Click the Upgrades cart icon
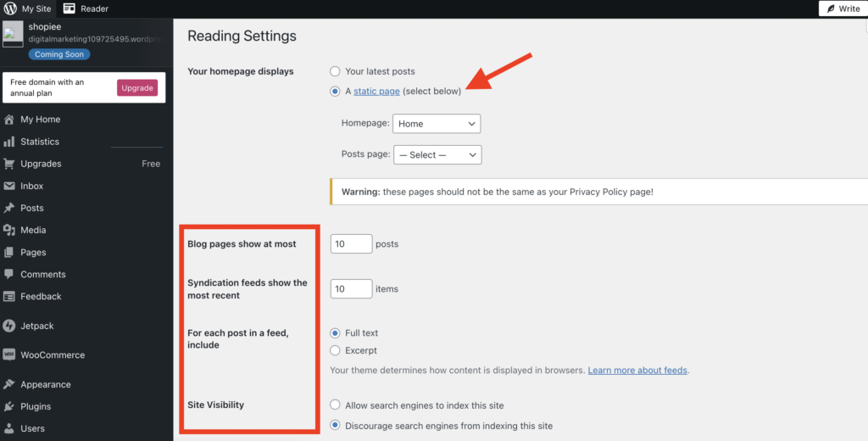 9,164
